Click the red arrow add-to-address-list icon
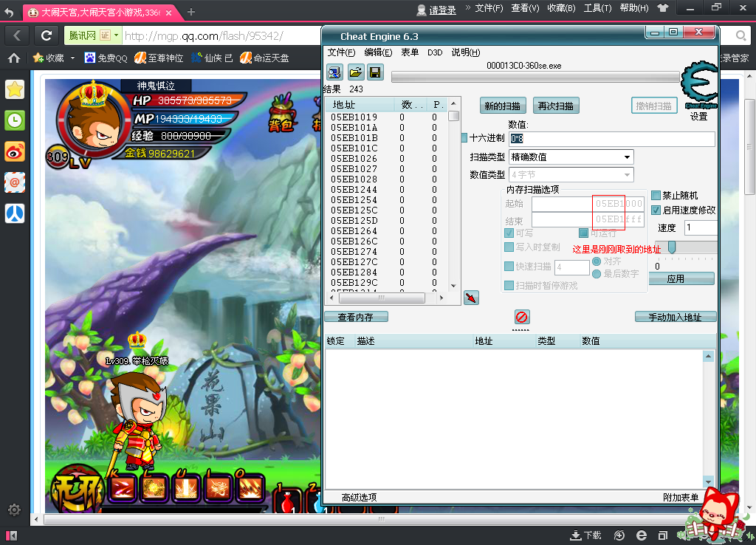 click(471, 298)
